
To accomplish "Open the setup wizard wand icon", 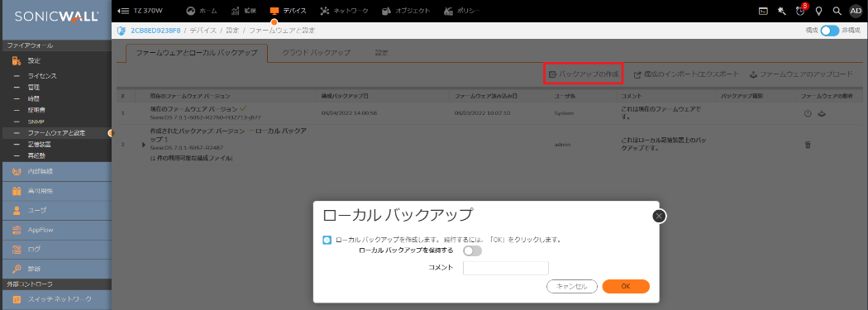I will tap(782, 11).
